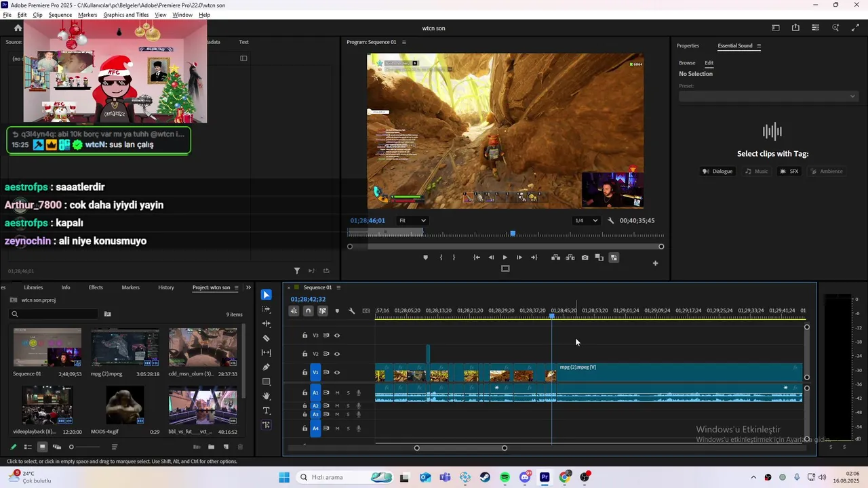The width and height of the screenshot is (868, 488).
Task: Select the Rectangle tool
Action: [267, 382]
